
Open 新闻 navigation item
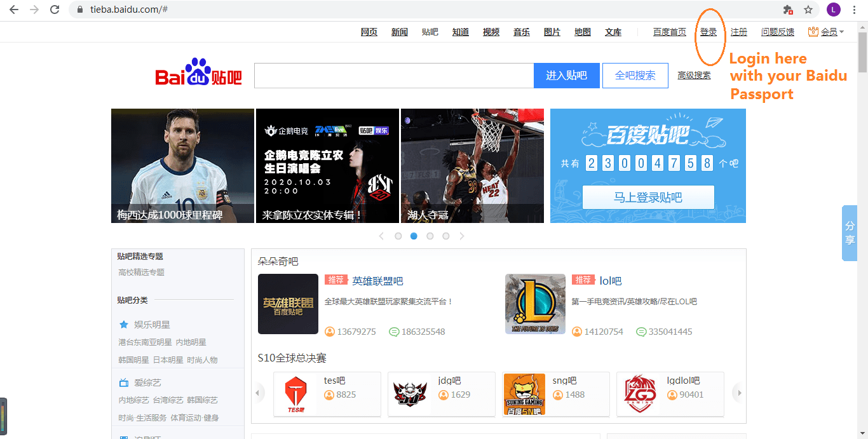pos(400,32)
